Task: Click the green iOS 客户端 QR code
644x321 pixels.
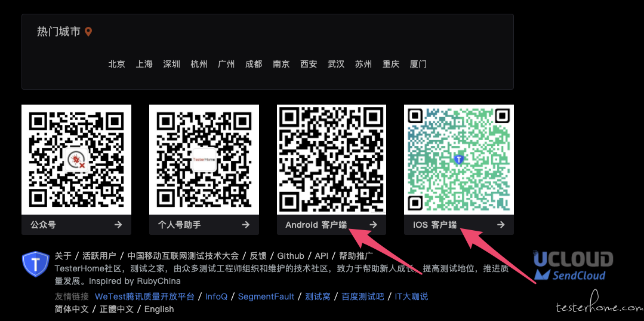Action: [459, 160]
